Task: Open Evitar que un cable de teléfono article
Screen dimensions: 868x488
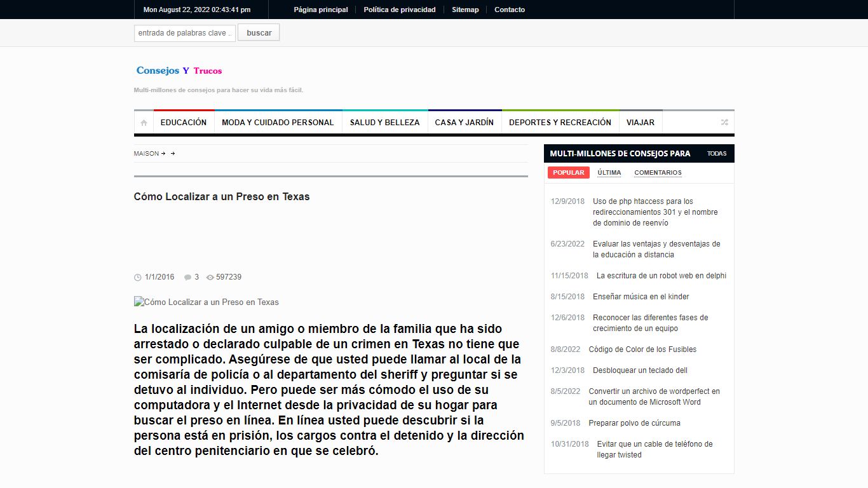Action: [654, 449]
